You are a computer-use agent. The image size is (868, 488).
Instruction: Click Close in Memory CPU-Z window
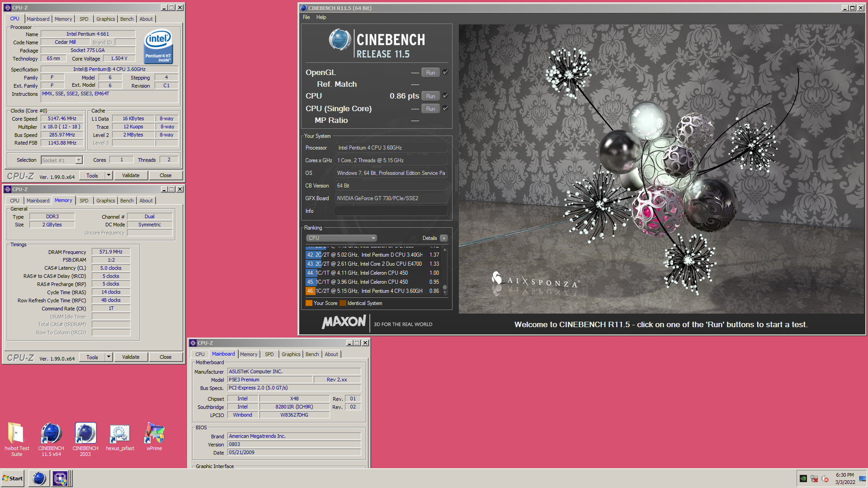(165, 357)
